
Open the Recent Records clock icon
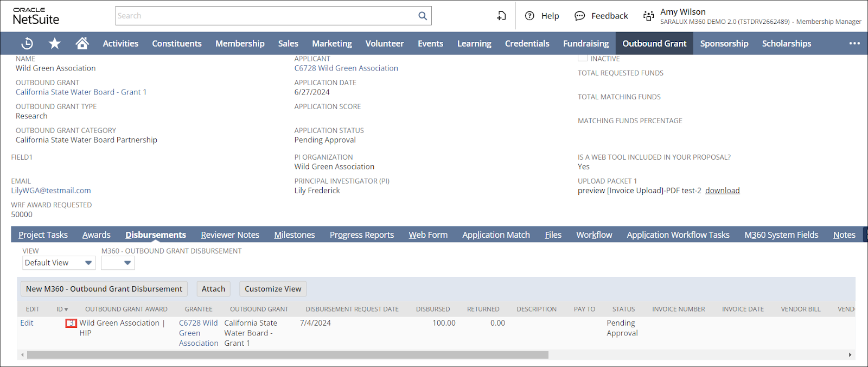pyautogui.click(x=27, y=43)
